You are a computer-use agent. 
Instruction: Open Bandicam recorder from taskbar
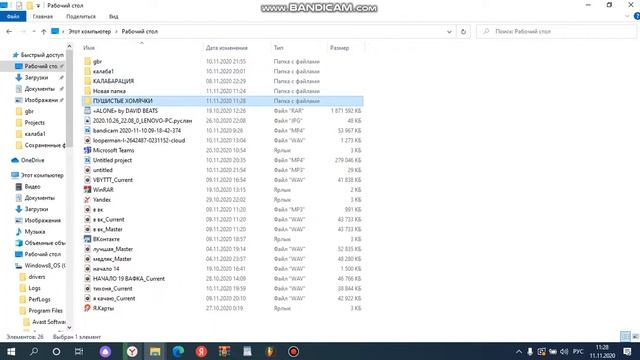point(293,351)
